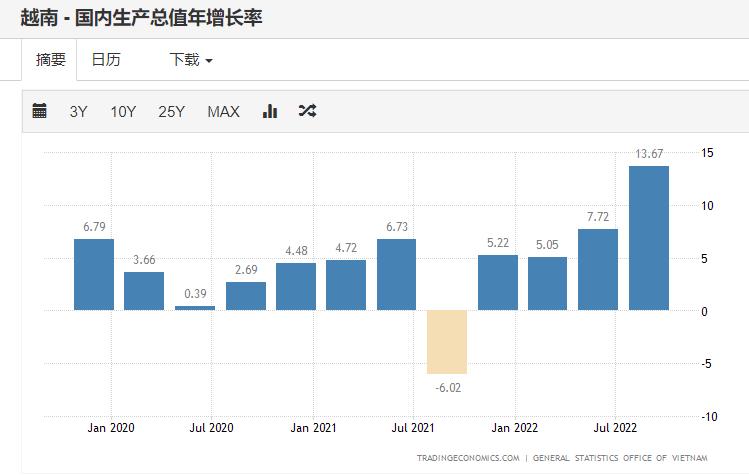Select the MAX time range
The width and height of the screenshot is (749, 476).
pos(223,111)
